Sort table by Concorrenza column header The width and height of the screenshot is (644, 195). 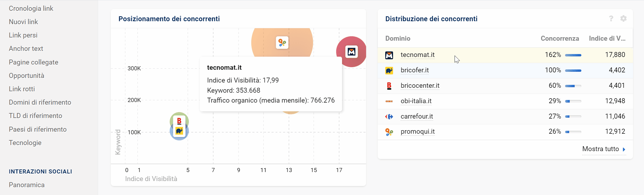[560, 38]
